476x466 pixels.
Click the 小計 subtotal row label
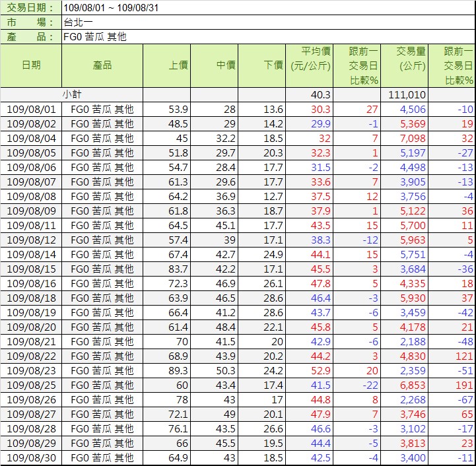tap(73, 95)
